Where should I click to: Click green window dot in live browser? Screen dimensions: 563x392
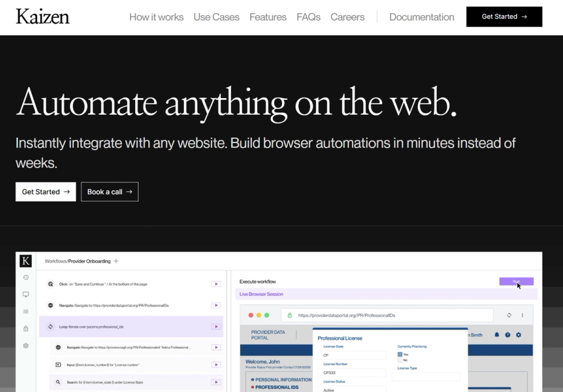(x=266, y=315)
